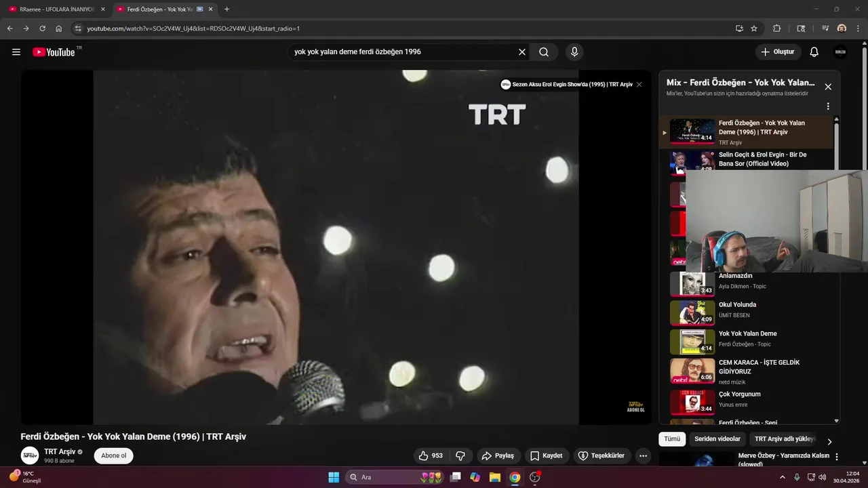Open Chrome media controls icon
The width and height of the screenshot is (868, 488).
click(x=825, y=28)
